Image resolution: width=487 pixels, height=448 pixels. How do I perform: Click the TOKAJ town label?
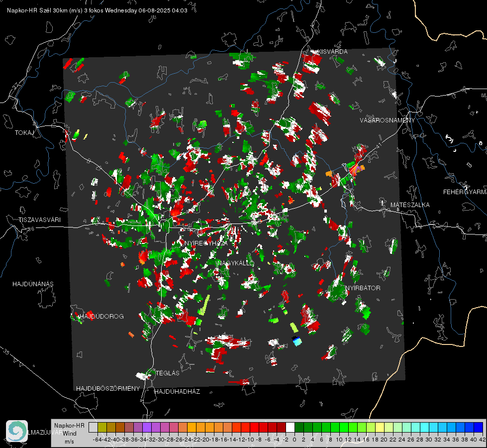(24, 133)
